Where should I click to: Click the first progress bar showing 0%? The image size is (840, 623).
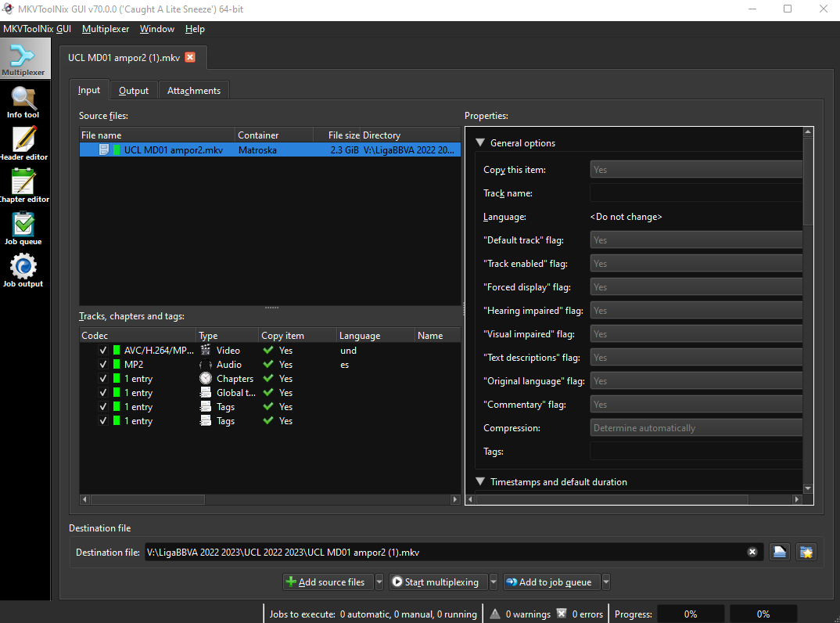[691, 614]
